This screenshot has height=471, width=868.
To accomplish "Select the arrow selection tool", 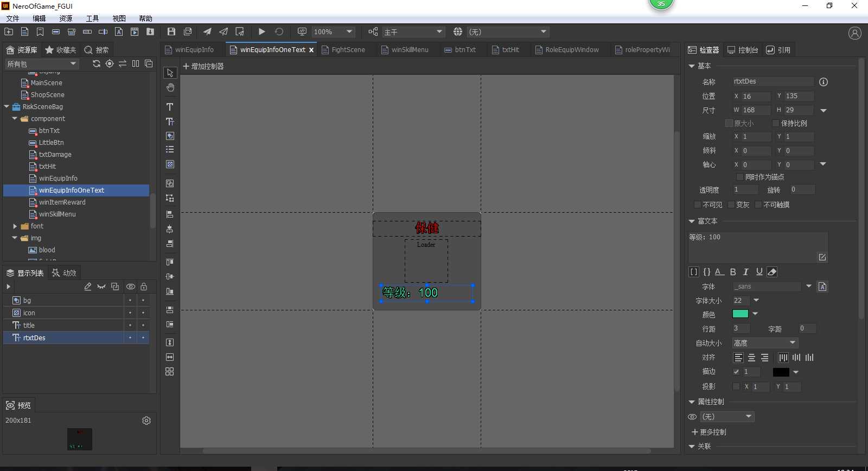I will click(x=170, y=73).
